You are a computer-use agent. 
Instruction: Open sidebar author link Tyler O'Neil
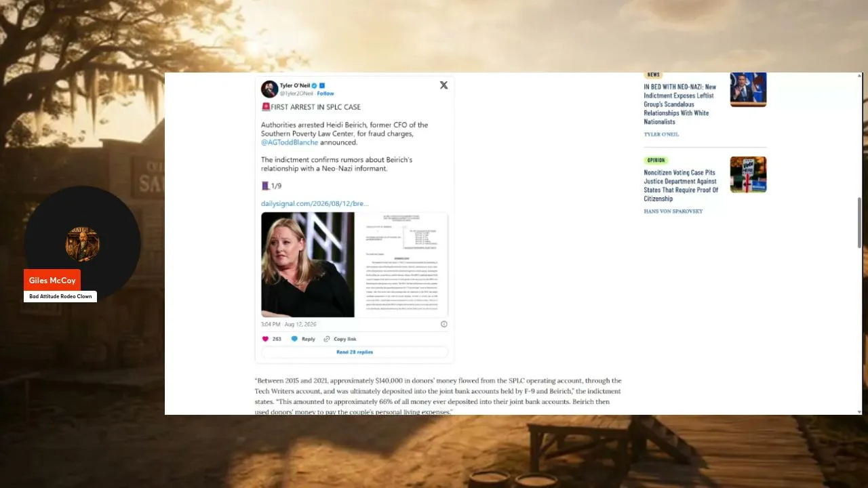click(661, 134)
